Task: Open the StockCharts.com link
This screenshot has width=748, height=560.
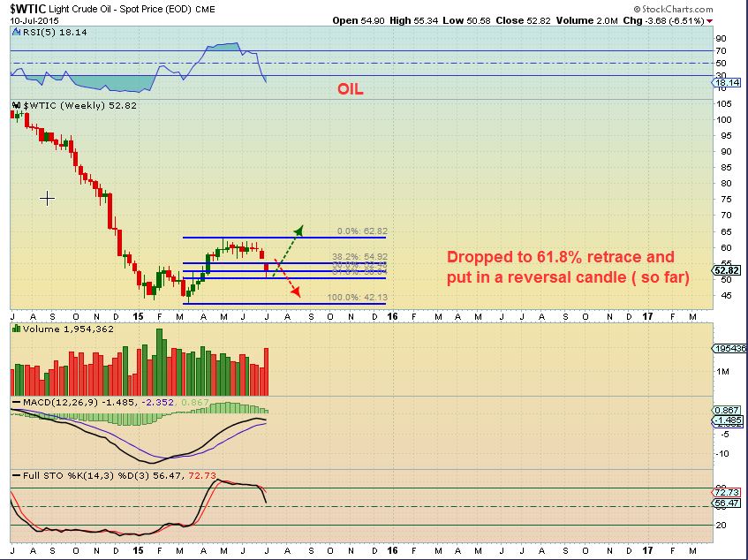Action: (676, 8)
